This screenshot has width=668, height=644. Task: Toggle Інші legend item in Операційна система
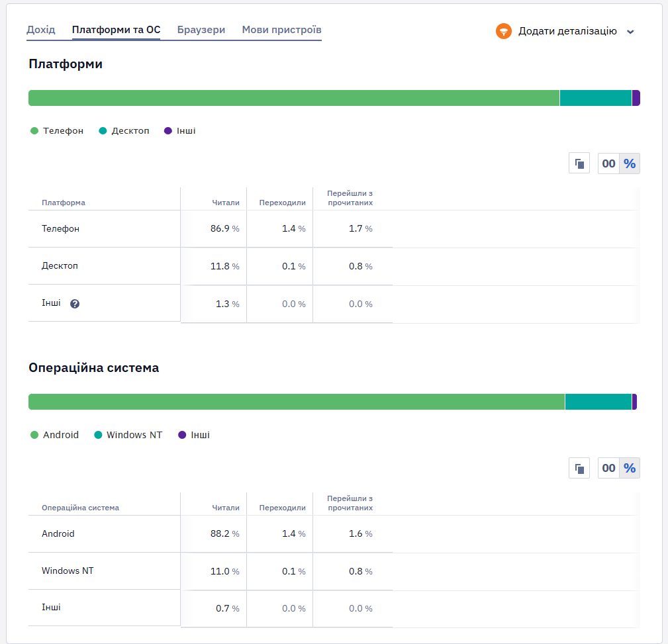tap(194, 435)
